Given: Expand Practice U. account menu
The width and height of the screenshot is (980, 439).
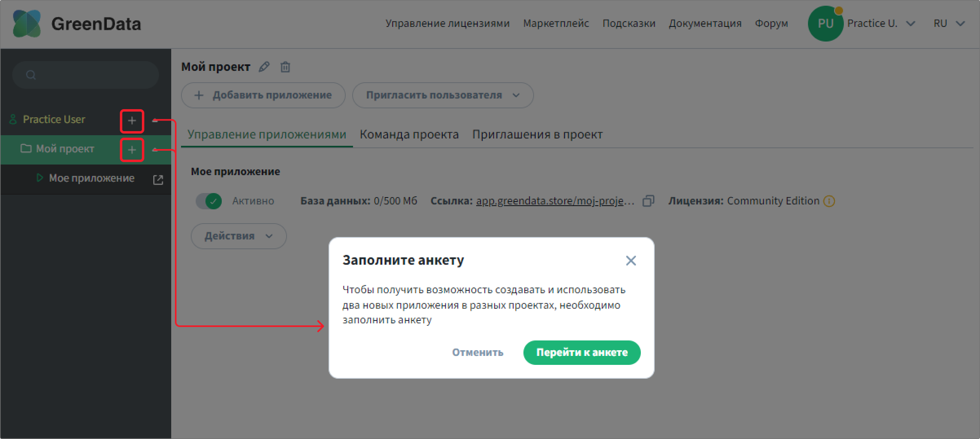Looking at the screenshot, I should [x=881, y=23].
